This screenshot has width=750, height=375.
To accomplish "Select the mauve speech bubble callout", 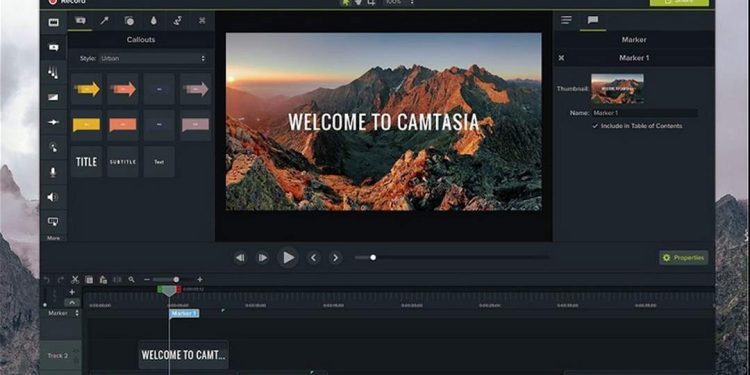I will coord(196,125).
